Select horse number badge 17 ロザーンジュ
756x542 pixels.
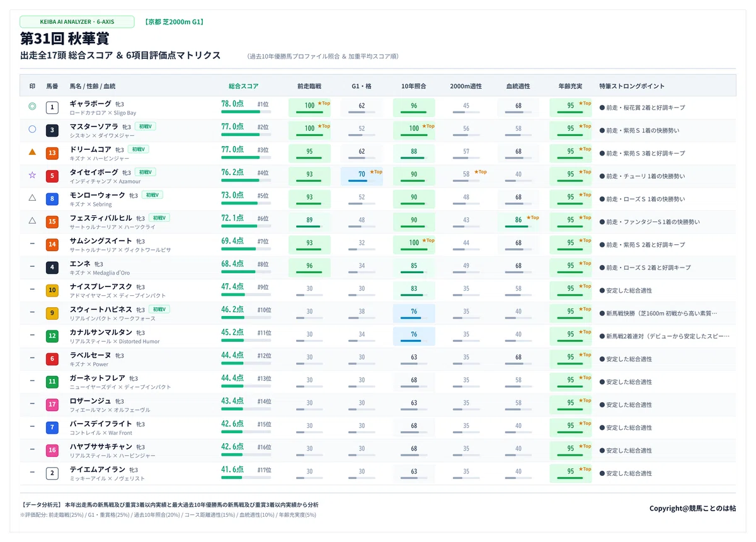click(52, 405)
